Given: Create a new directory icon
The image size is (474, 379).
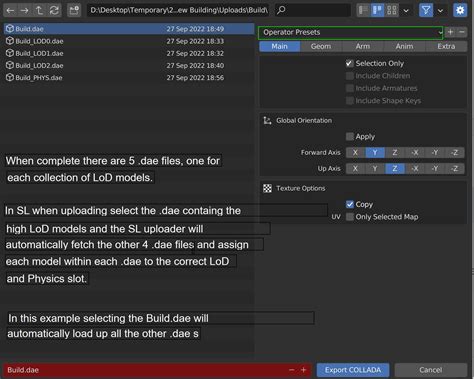Looking at the screenshot, I should click(74, 10).
